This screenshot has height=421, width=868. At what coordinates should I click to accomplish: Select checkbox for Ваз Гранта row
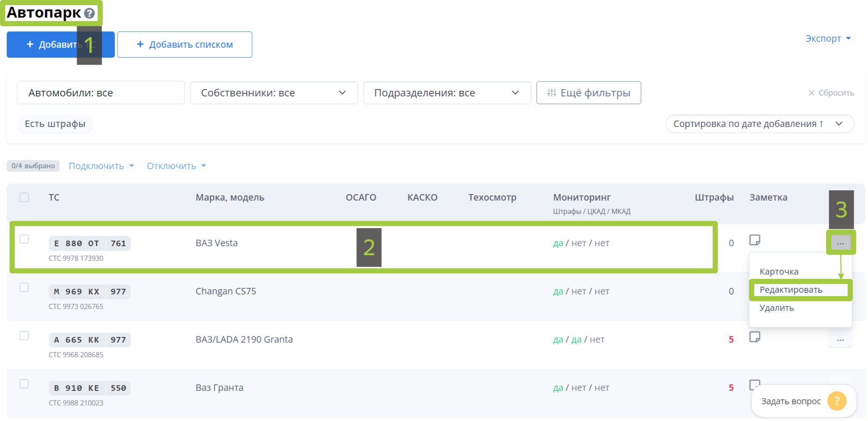(24, 384)
